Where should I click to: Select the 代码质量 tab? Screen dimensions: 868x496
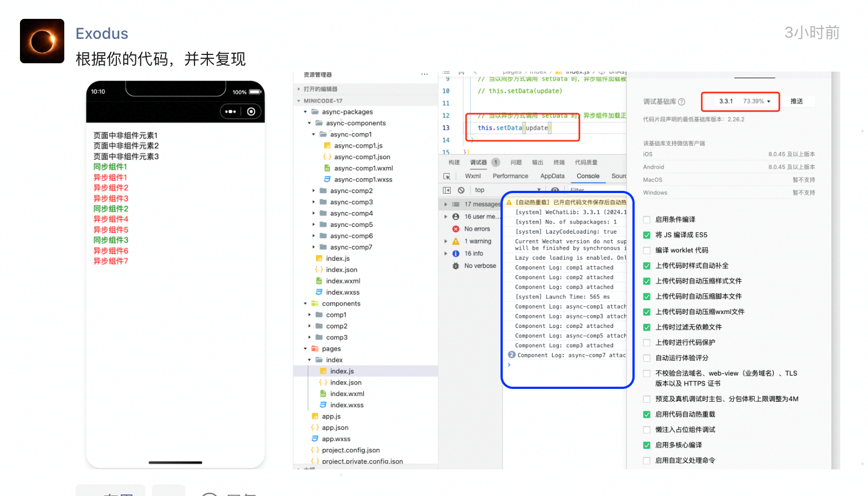point(586,163)
